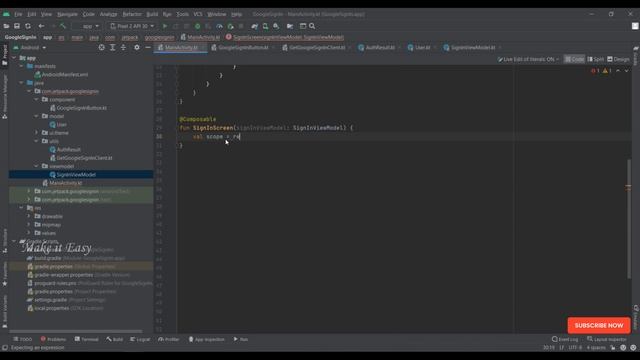Close the AuthResult.kt tab
Screen dimensions: 640x360
coord(399,48)
